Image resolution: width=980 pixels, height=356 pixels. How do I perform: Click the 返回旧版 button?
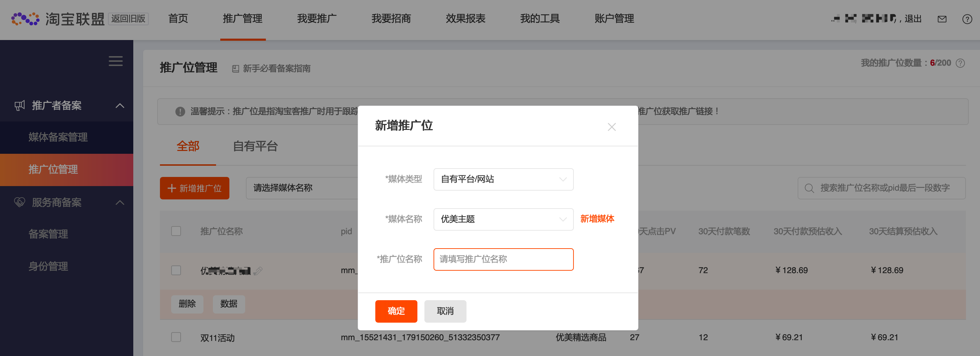(x=128, y=19)
